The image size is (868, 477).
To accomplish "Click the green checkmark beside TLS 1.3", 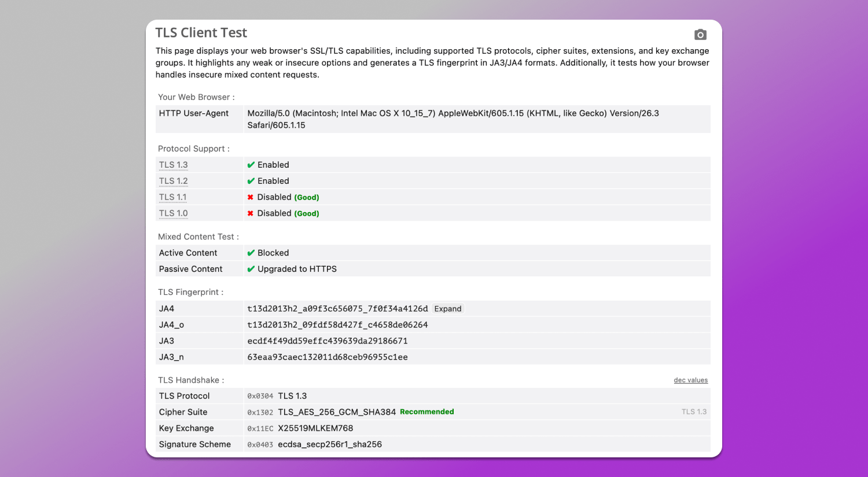I will pos(251,165).
